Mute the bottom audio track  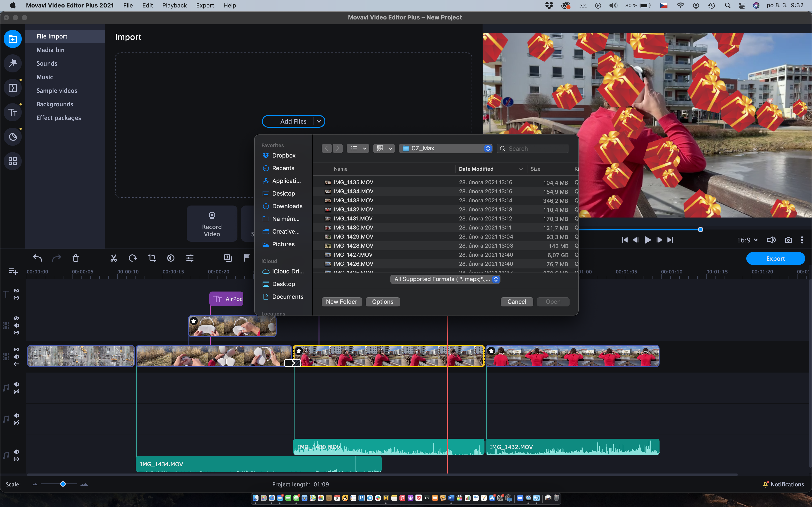tap(16, 452)
